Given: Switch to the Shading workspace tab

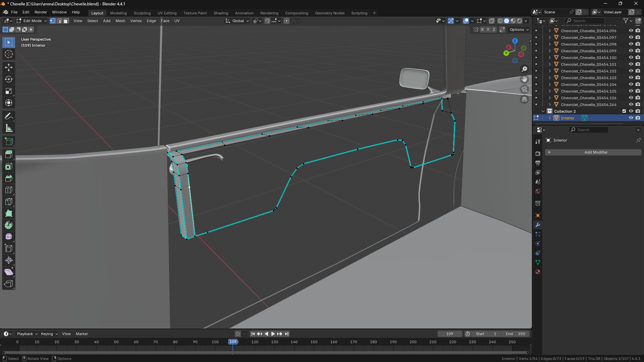Looking at the screenshot, I should point(221,13).
